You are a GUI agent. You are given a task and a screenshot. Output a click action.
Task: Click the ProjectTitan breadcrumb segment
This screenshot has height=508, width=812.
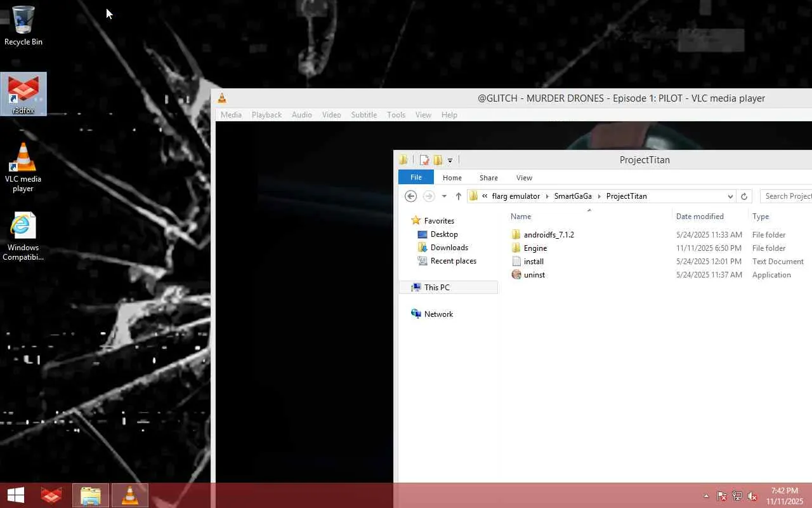(626, 196)
